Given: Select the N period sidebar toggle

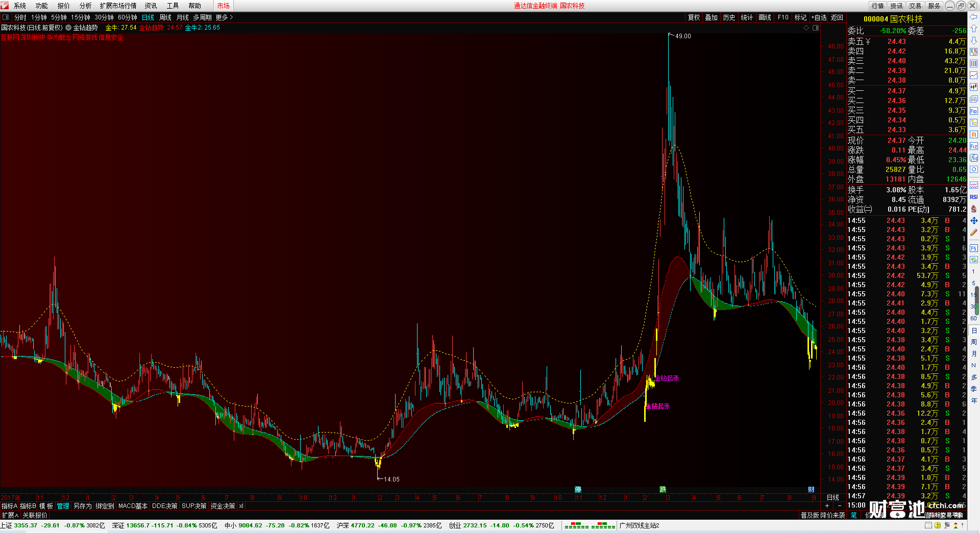Looking at the screenshot, I should pyautogui.click(x=973, y=366).
